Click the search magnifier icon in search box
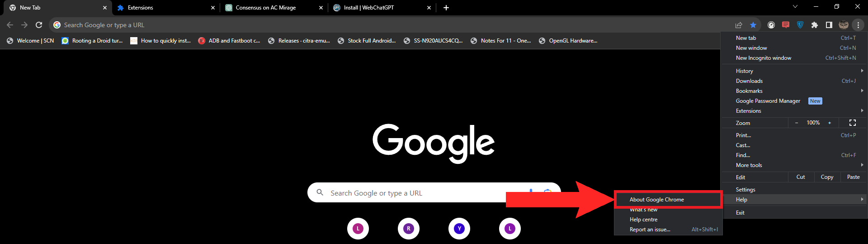The width and height of the screenshot is (868, 244). [x=320, y=192]
